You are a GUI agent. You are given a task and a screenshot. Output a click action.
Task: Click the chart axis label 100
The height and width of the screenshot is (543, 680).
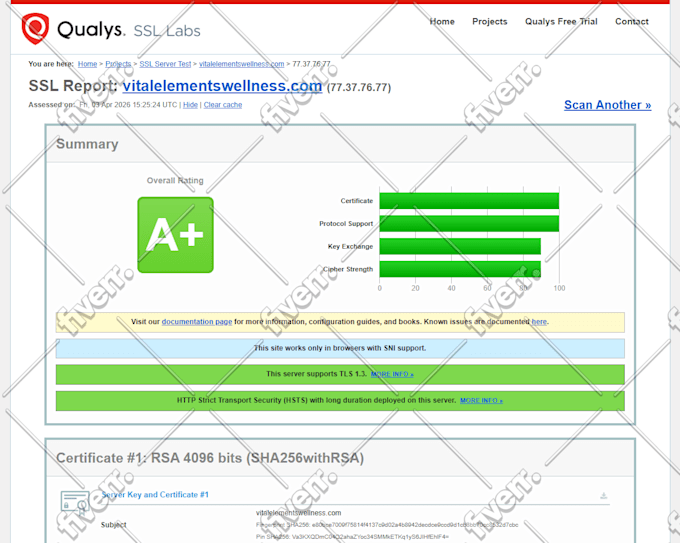coord(559,288)
